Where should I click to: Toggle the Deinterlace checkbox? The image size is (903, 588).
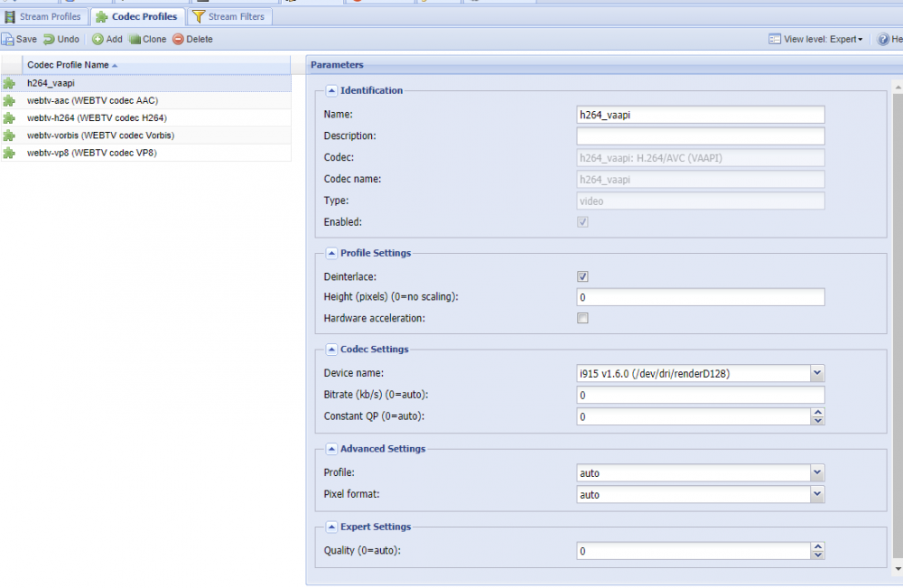pyautogui.click(x=582, y=276)
